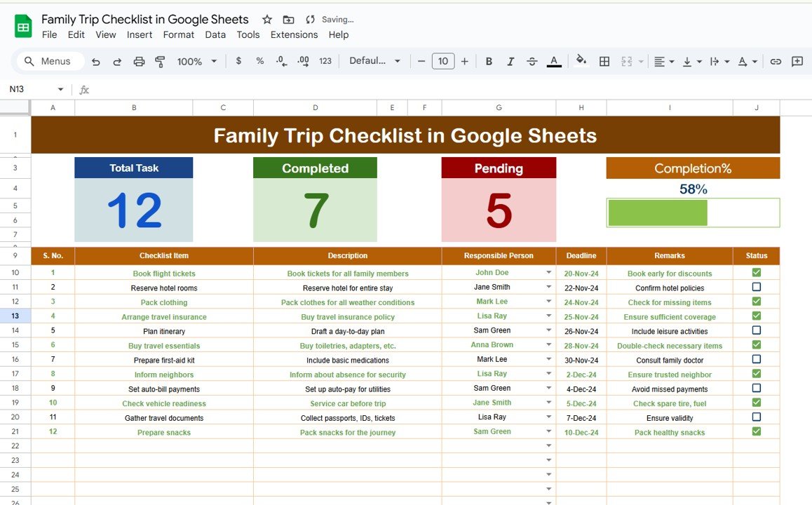
Task: Open the Name Box dropdown arrow
Action: click(60, 89)
